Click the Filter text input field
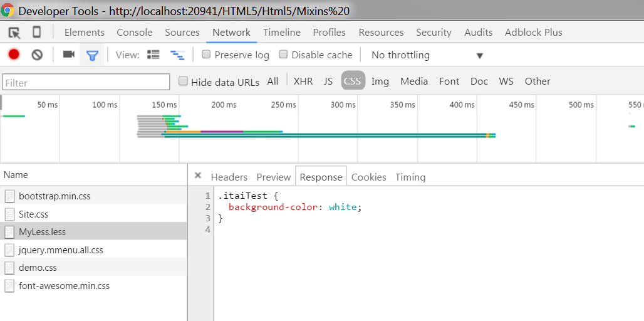644x321 pixels. click(x=86, y=82)
